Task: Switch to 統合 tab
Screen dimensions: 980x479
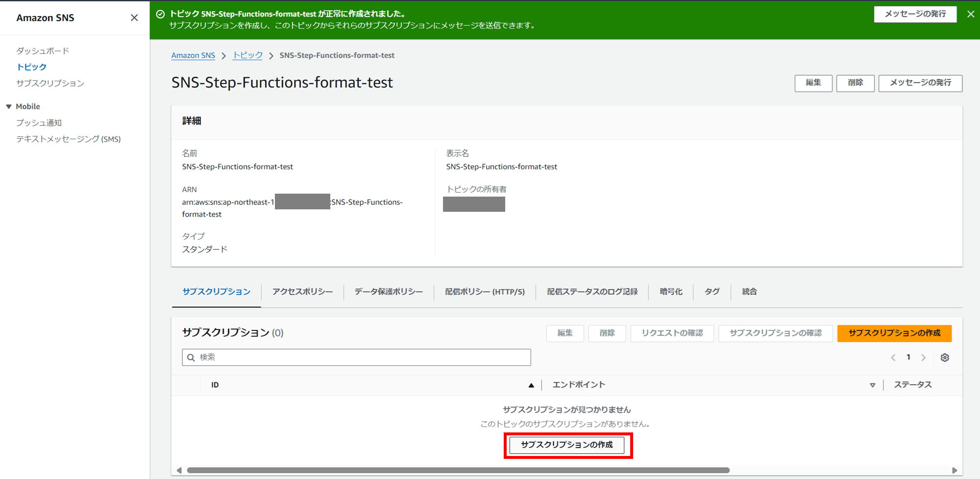Action: point(749,292)
